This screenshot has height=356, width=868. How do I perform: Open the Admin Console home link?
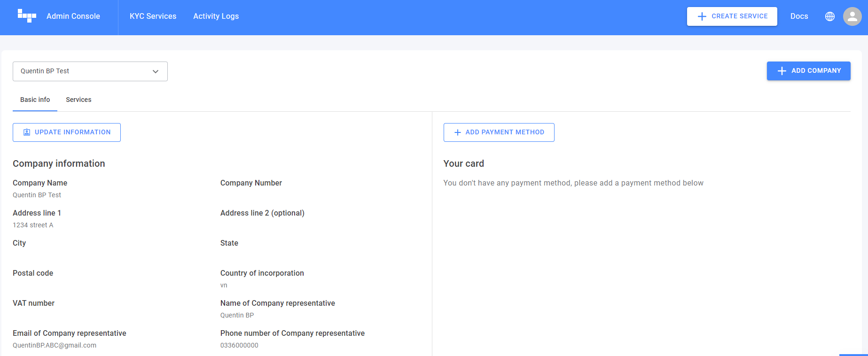[73, 16]
